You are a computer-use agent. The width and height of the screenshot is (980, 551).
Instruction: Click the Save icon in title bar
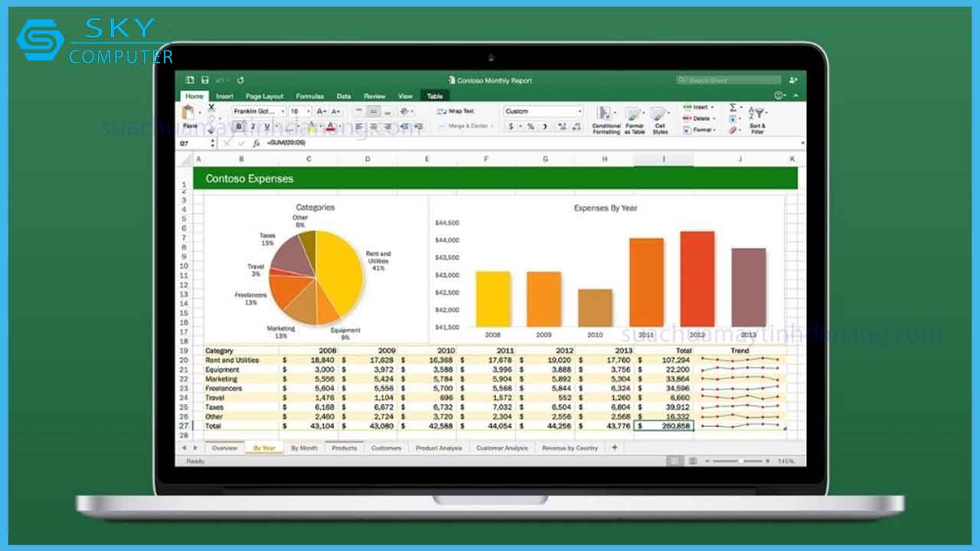[205, 80]
